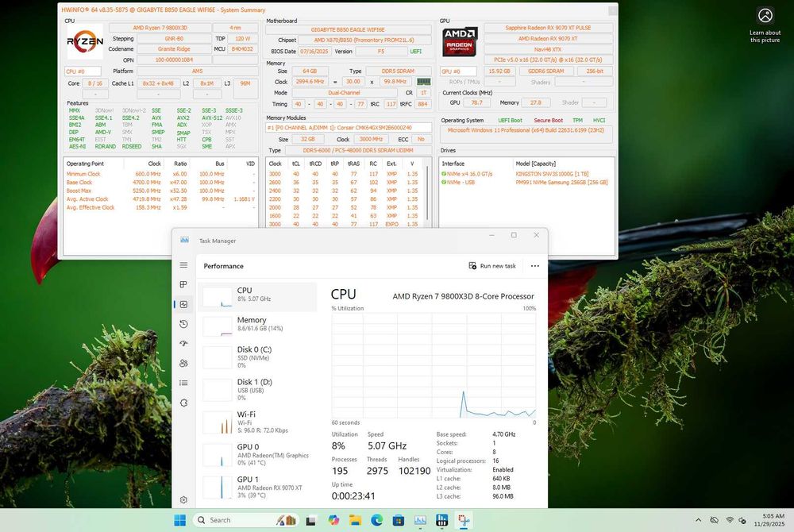
Task: Click the memory module #1 Corsair field
Action: tap(349, 128)
